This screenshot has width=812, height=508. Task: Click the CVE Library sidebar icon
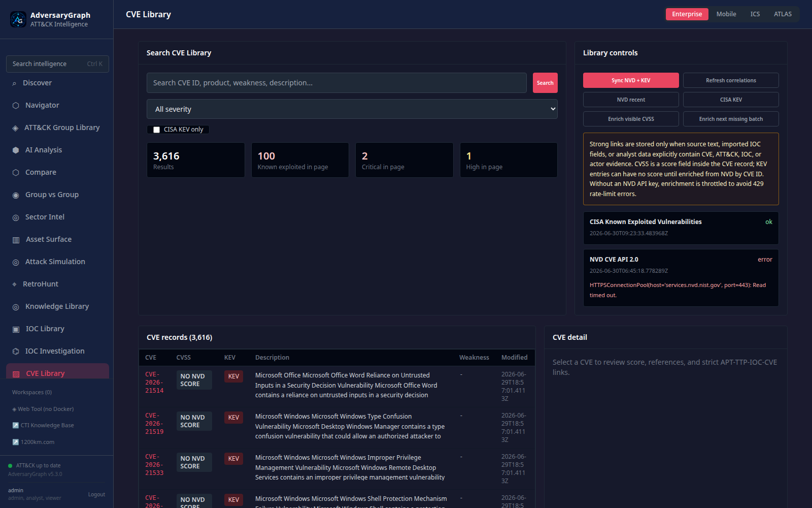click(x=16, y=374)
